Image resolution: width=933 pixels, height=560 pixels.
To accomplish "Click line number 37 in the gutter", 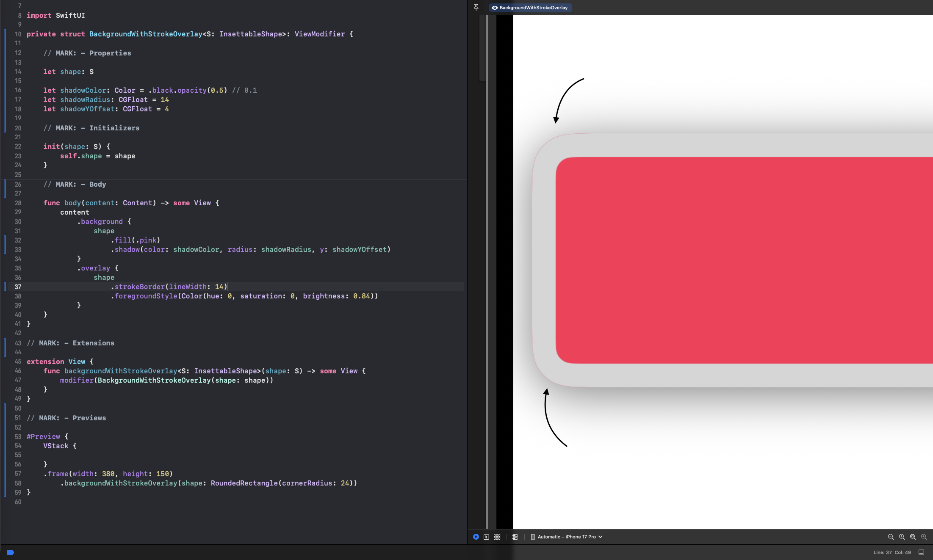I will tap(18, 287).
